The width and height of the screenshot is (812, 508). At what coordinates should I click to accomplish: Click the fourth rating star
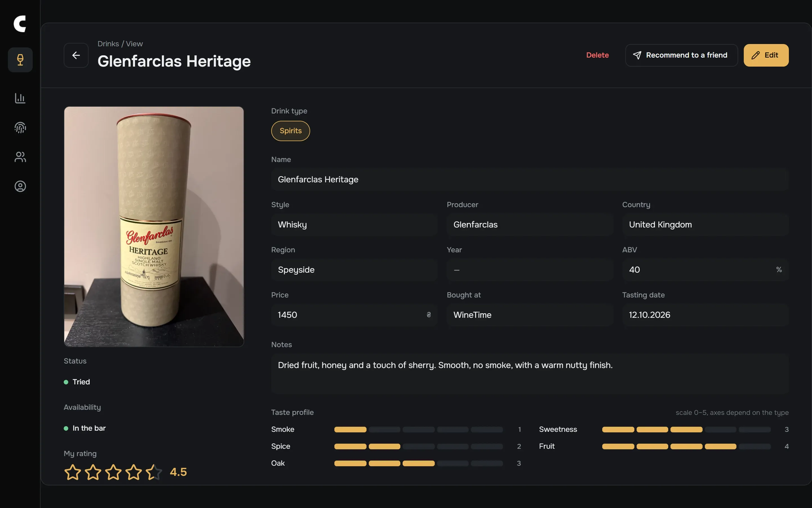tap(134, 472)
